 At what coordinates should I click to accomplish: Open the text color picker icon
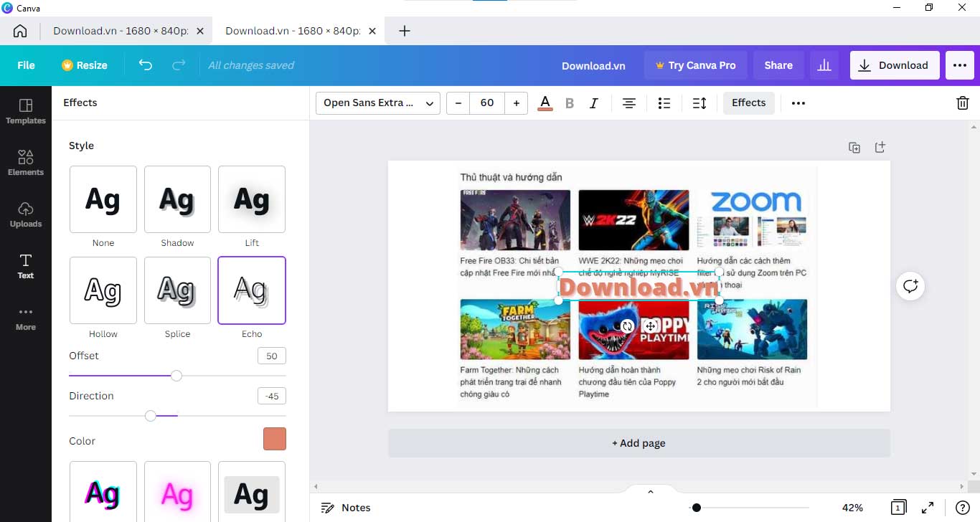coord(545,103)
